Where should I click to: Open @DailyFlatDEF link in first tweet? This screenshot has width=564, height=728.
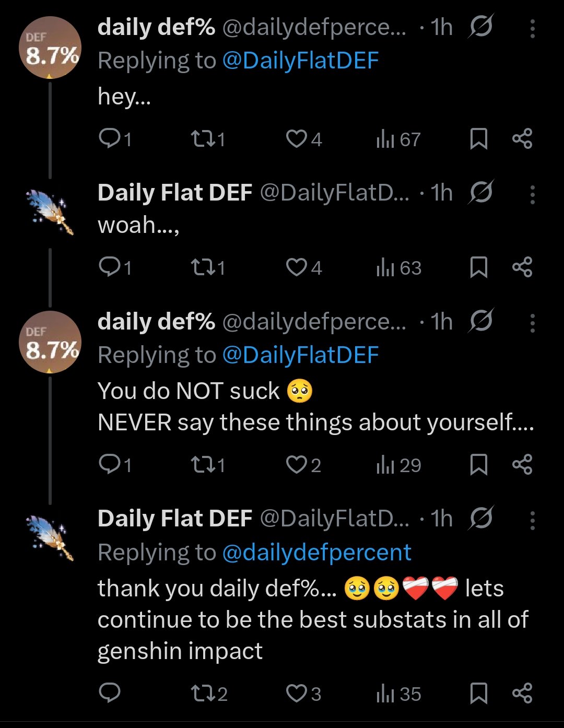tap(300, 61)
